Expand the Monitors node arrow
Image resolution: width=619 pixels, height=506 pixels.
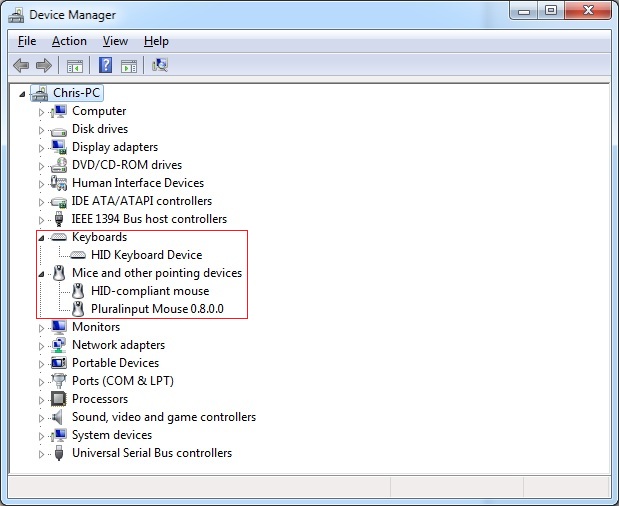click(41, 328)
